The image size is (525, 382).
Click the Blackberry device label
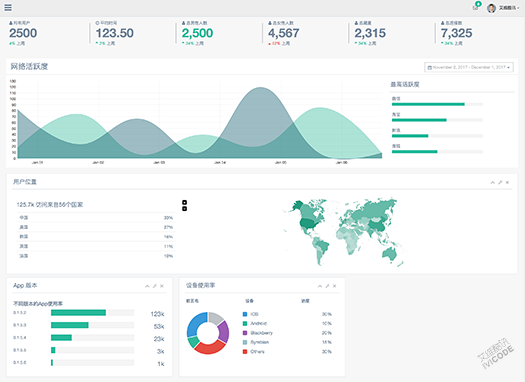[x=261, y=333]
